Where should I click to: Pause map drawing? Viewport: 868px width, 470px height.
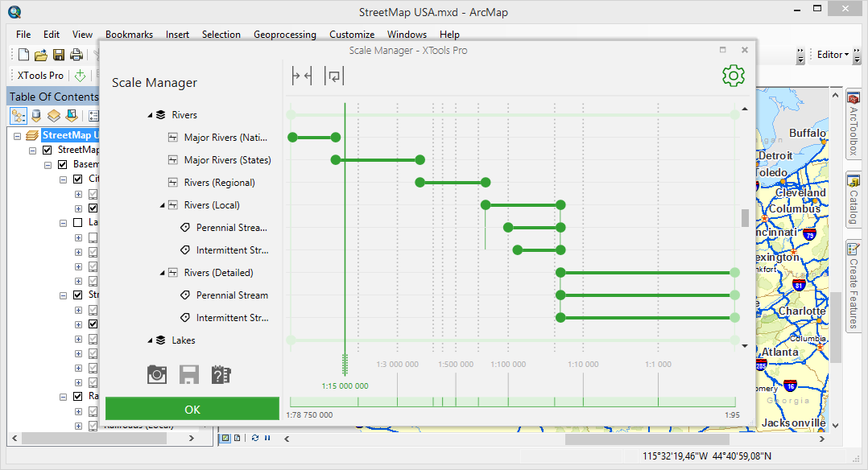(x=267, y=438)
